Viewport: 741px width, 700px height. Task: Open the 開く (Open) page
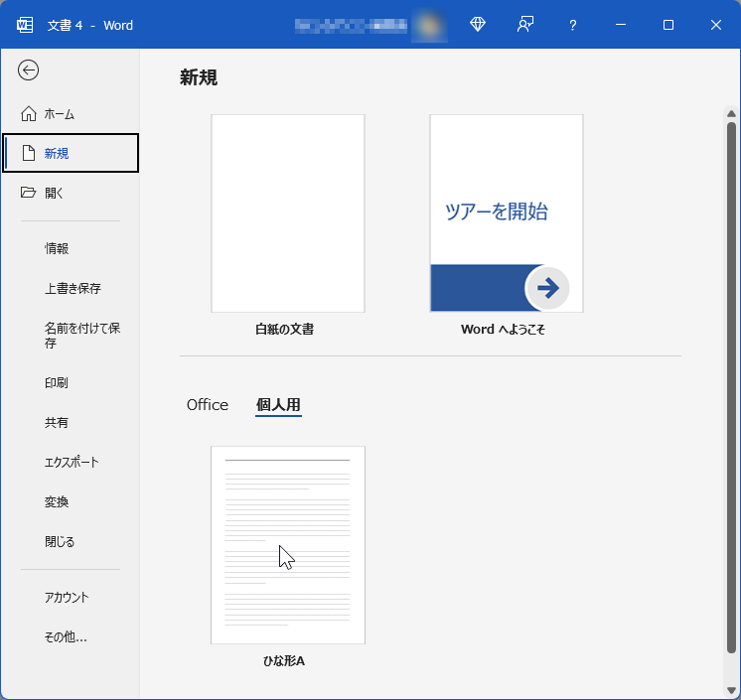71,193
